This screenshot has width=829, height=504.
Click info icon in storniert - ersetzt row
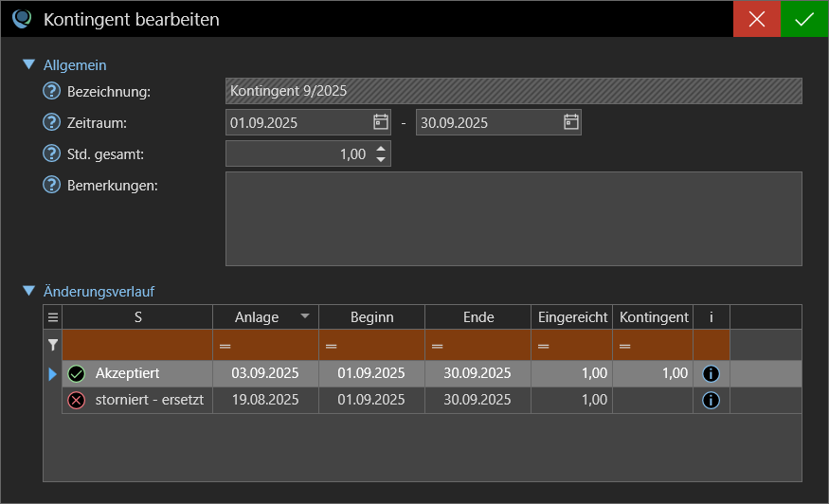click(711, 401)
